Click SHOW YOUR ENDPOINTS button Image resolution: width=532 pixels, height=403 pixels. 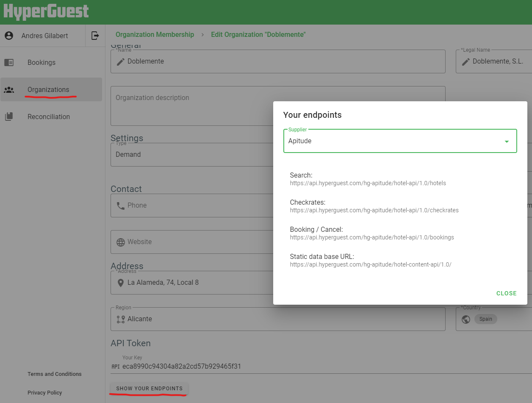pos(149,388)
